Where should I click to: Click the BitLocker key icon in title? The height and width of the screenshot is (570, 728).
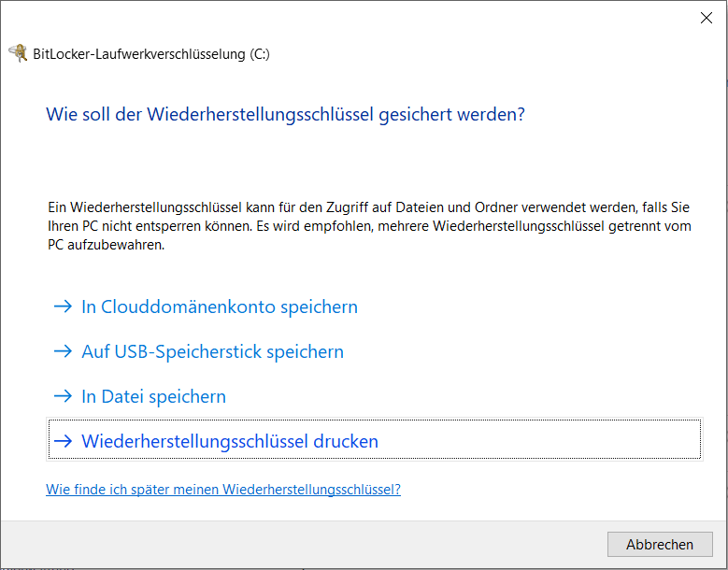[x=18, y=53]
